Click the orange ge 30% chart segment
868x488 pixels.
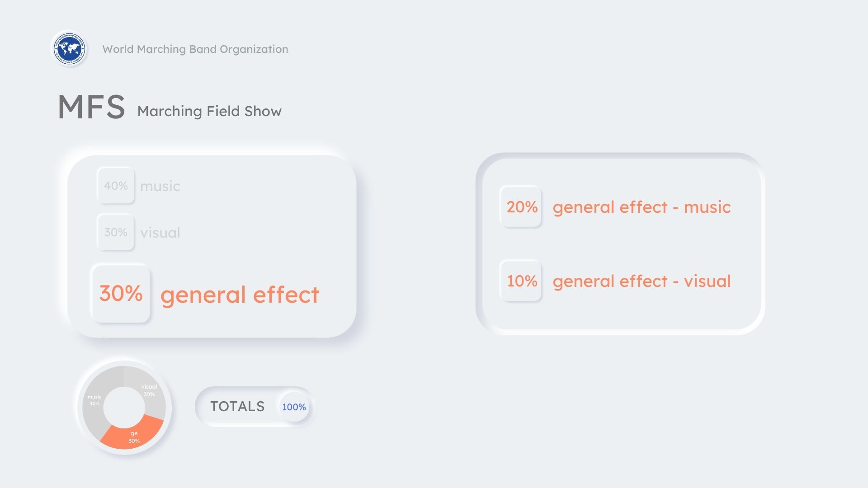[134, 437]
